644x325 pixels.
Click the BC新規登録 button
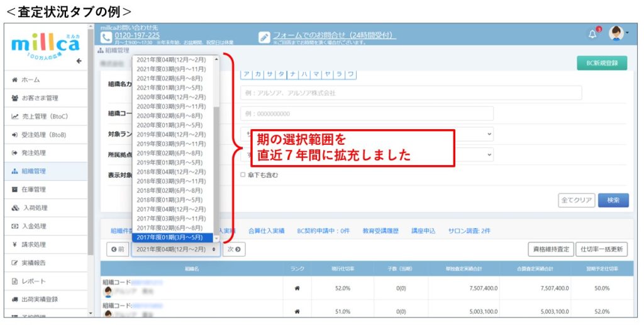click(601, 63)
